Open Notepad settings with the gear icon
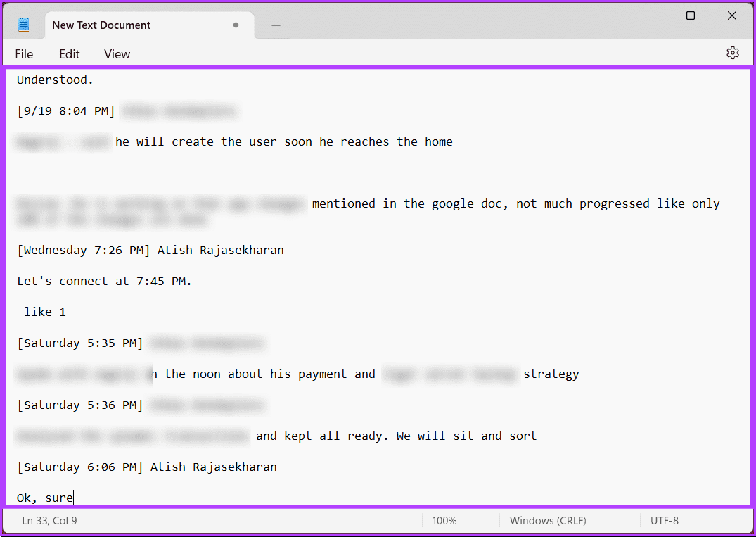The height and width of the screenshot is (537, 756). pos(733,53)
